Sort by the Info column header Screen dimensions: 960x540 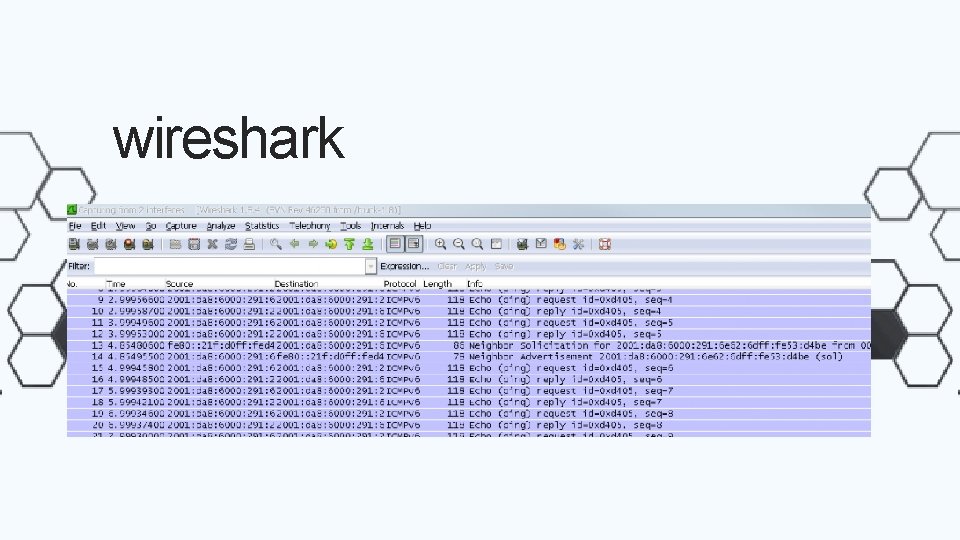click(475, 284)
